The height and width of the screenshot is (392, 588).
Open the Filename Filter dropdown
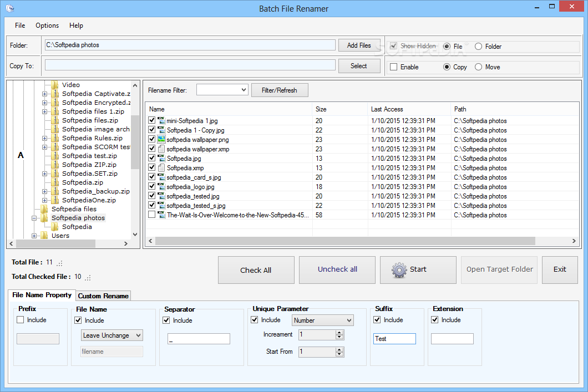[244, 90]
